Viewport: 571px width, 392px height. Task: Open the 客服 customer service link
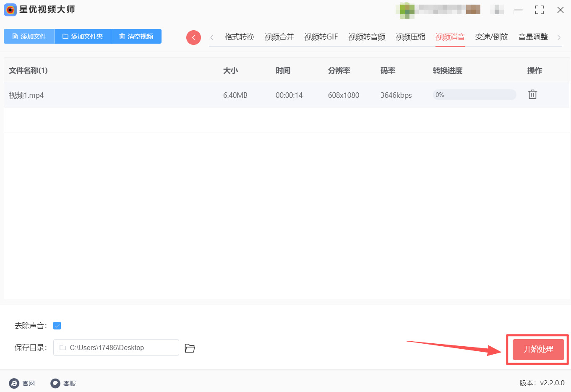63,383
